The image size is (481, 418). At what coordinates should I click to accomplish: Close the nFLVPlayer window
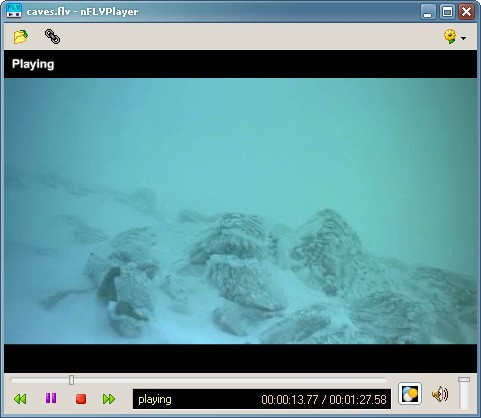(x=466, y=12)
